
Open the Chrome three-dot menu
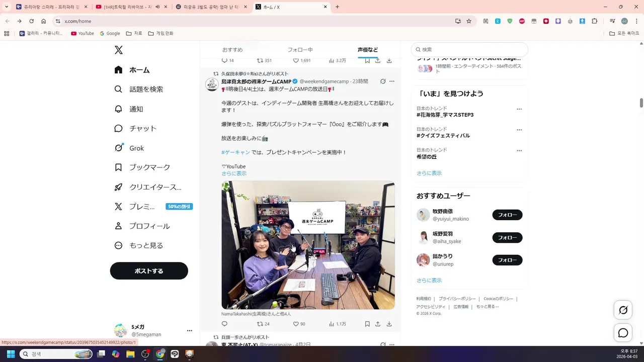[x=636, y=21]
